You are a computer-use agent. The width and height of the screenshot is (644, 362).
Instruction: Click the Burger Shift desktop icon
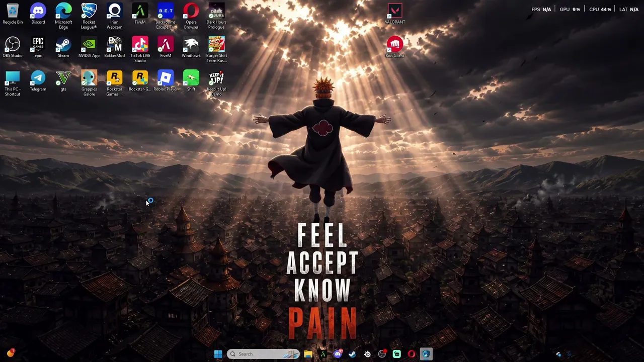(216, 50)
